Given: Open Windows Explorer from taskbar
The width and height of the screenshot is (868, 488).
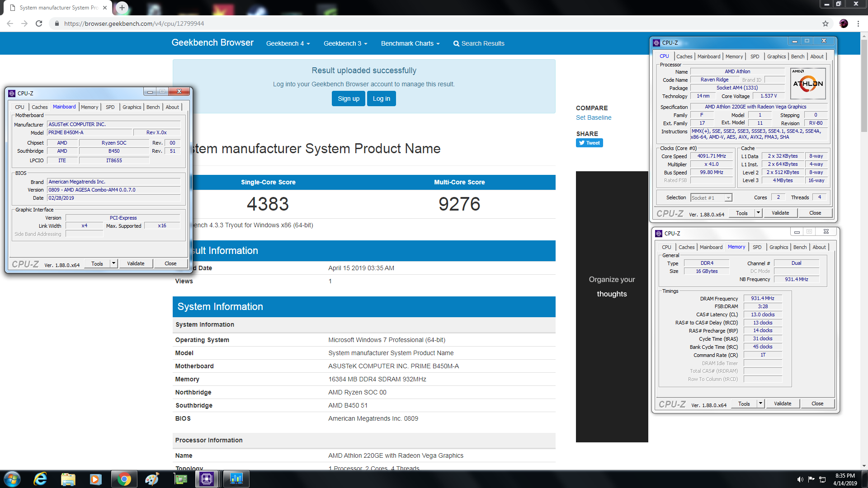Looking at the screenshot, I should click(x=68, y=479).
